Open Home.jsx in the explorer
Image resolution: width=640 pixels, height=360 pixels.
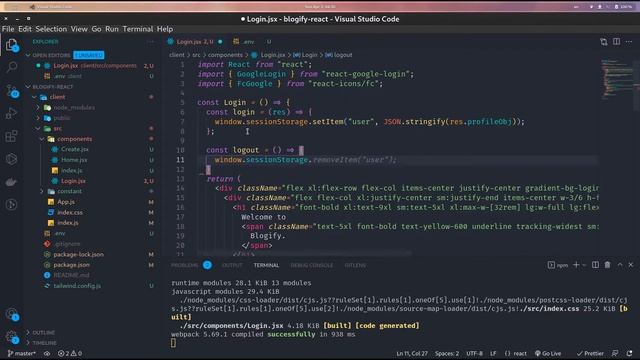[x=74, y=160]
